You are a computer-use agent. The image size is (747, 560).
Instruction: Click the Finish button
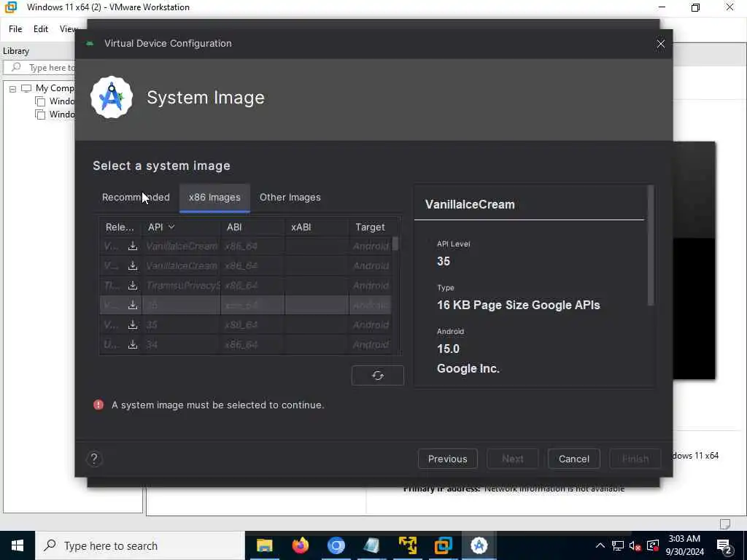tap(635, 459)
